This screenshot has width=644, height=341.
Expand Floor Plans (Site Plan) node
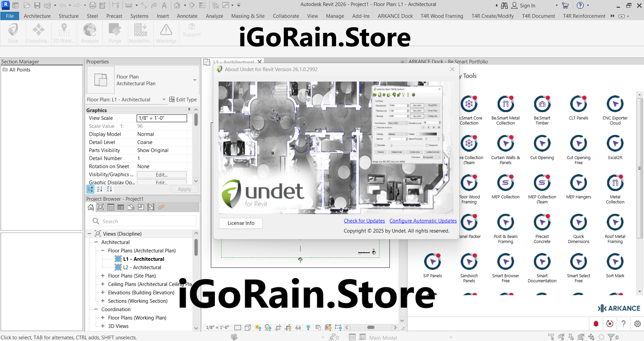click(103, 276)
